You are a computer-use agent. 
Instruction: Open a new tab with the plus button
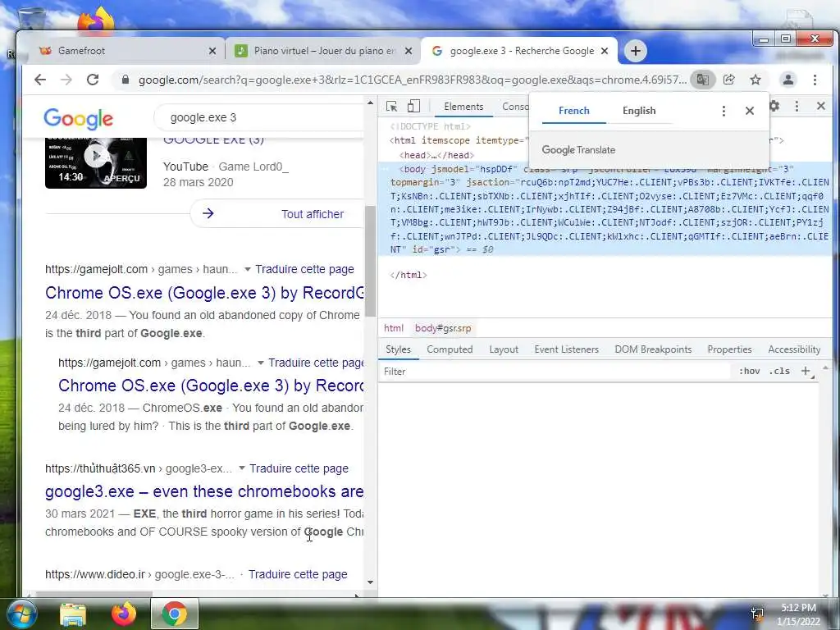point(636,51)
